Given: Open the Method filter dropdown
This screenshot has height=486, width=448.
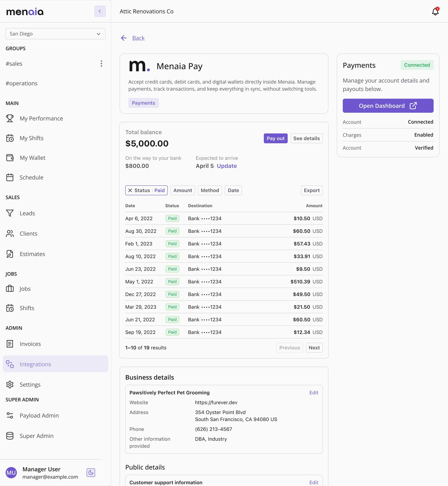Looking at the screenshot, I should point(210,190).
